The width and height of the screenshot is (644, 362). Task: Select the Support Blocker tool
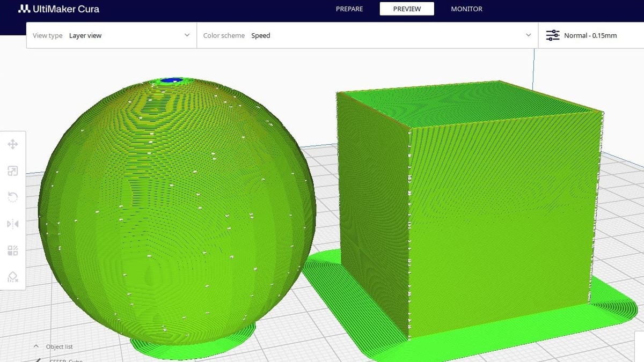click(13, 276)
